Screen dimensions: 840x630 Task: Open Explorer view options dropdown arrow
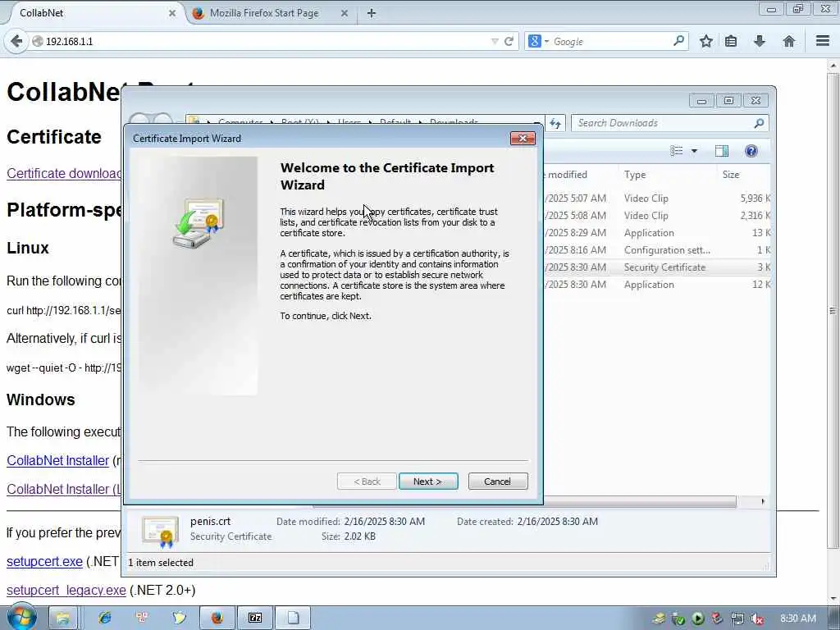pyautogui.click(x=694, y=151)
